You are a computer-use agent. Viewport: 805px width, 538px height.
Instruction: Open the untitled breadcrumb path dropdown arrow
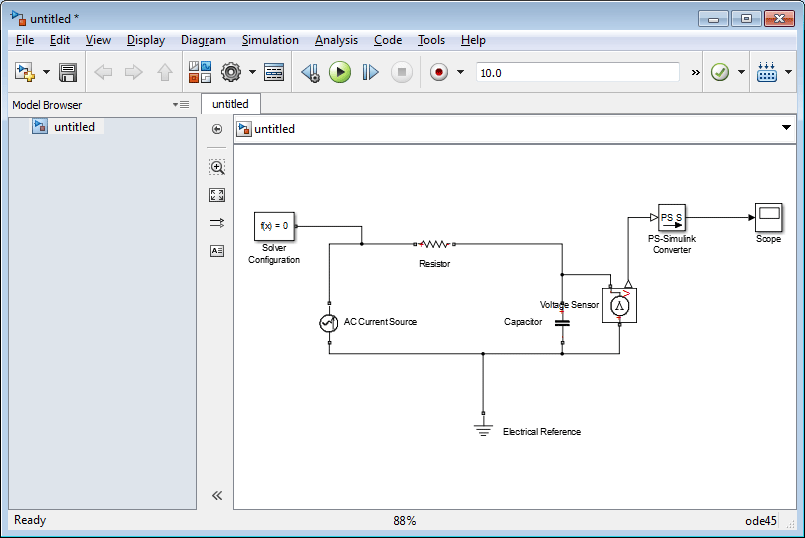tap(786, 127)
